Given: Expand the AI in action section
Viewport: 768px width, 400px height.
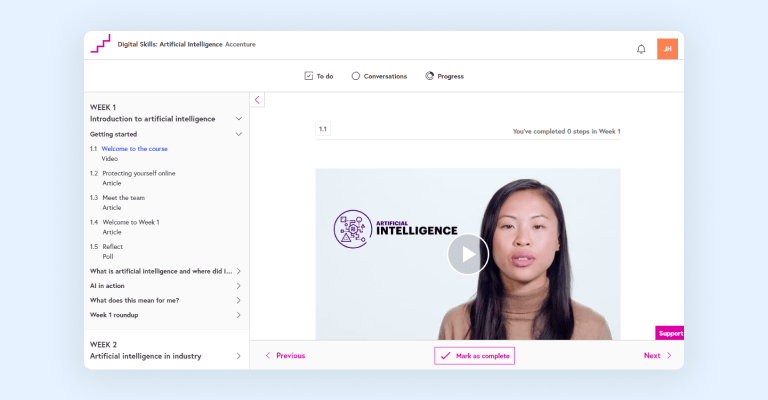Looking at the screenshot, I should [x=238, y=286].
